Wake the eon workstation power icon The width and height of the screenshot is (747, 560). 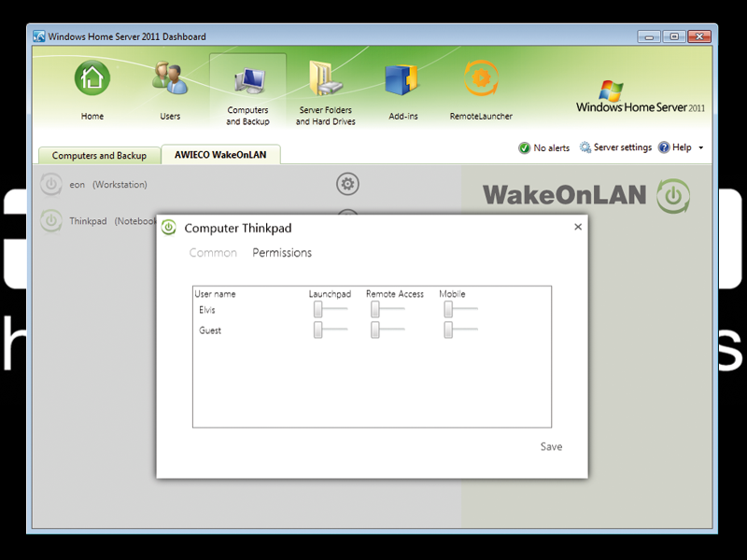click(51, 184)
